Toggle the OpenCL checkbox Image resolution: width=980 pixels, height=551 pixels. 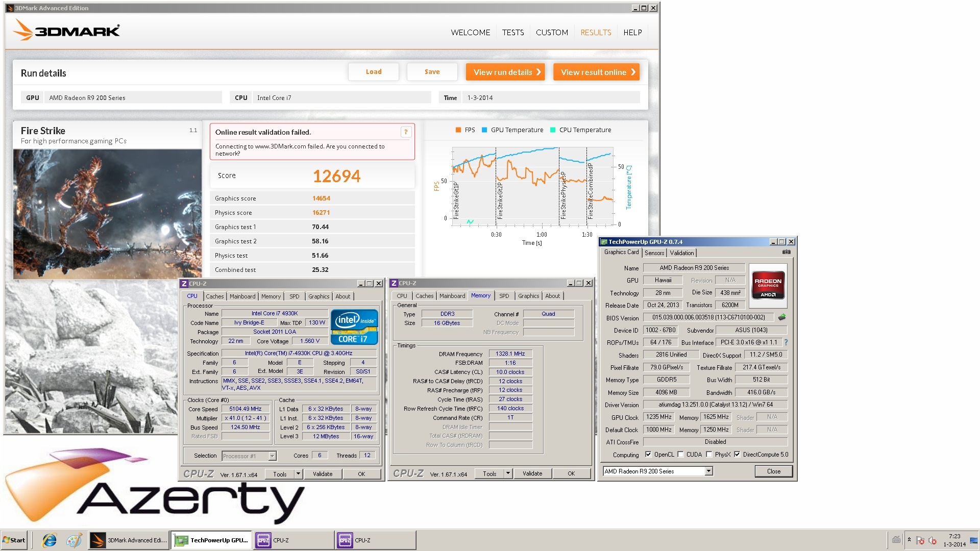pyautogui.click(x=648, y=455)
